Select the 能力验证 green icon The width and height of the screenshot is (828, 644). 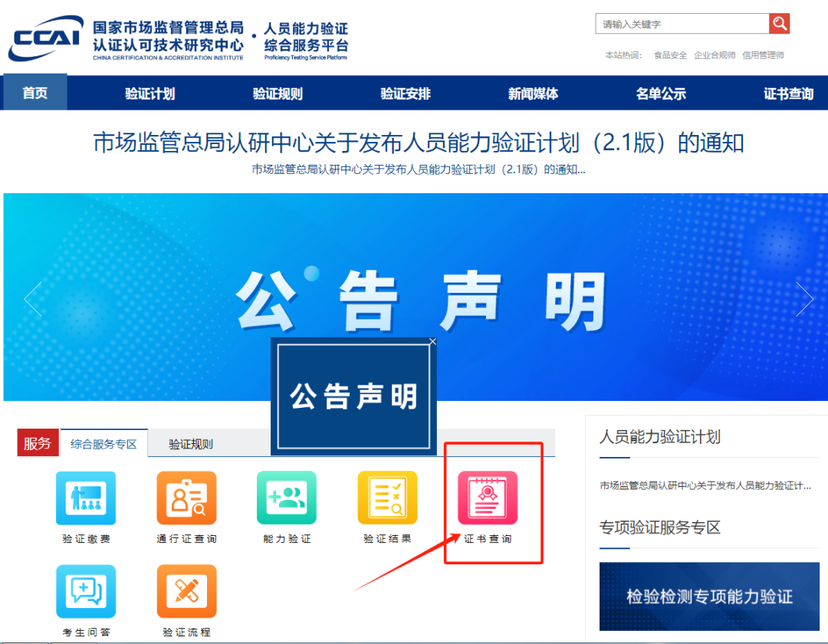pos(287,498)
